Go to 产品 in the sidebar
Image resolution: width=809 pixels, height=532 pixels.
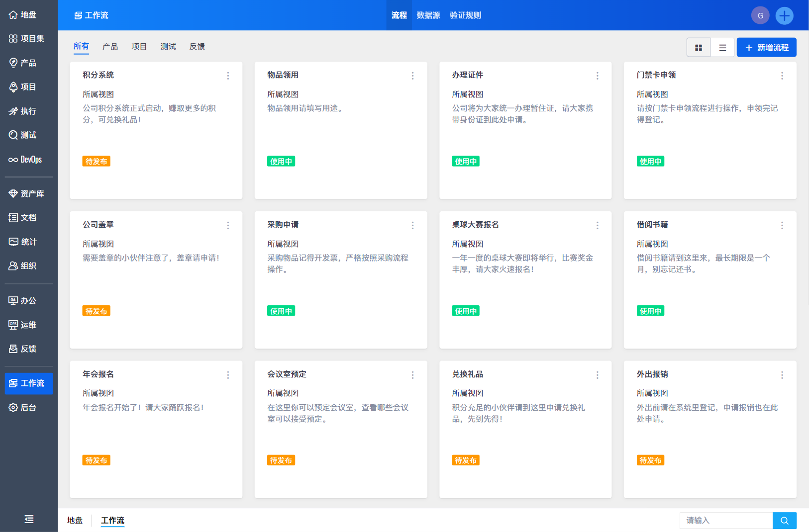pos(22,63)
